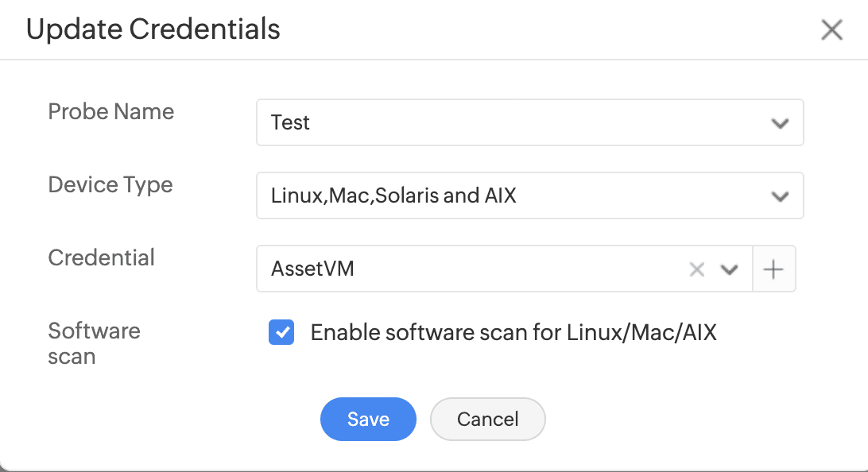The image size is (868, 472).
Task: Uncheck the Enable software scan checkbox
Action: coord(281,332)
